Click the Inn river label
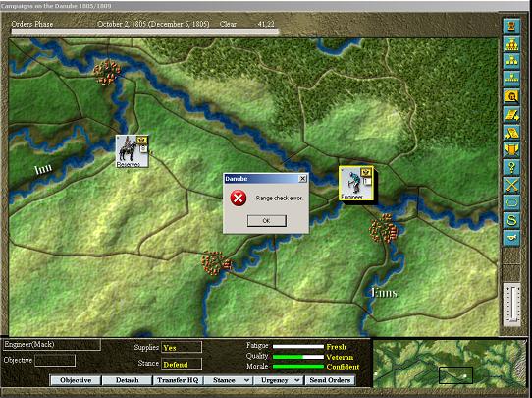Image resolution: width=532 pixels, height=398 pixels. click(x=43, y=169)
